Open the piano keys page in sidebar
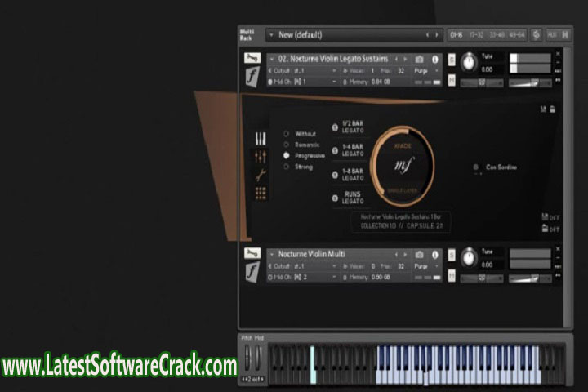Image resolution: width=588 pixels, height=392 pixels. pos(261,138)
